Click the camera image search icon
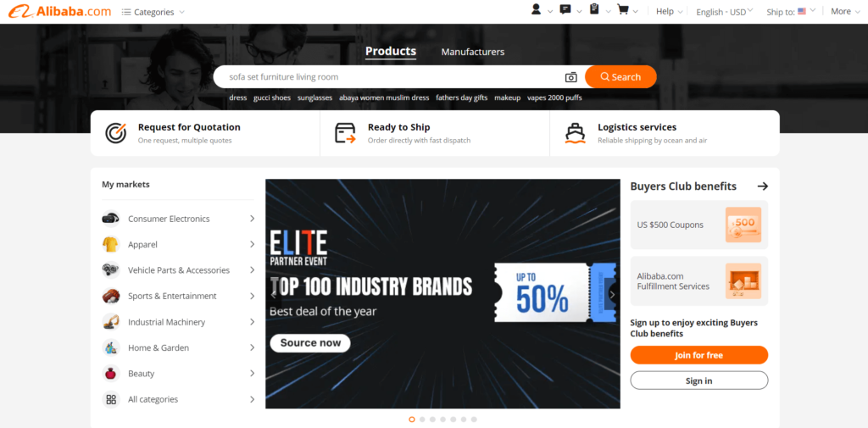Viewport: 868px width, 428px height. click(x=570, y=77)
